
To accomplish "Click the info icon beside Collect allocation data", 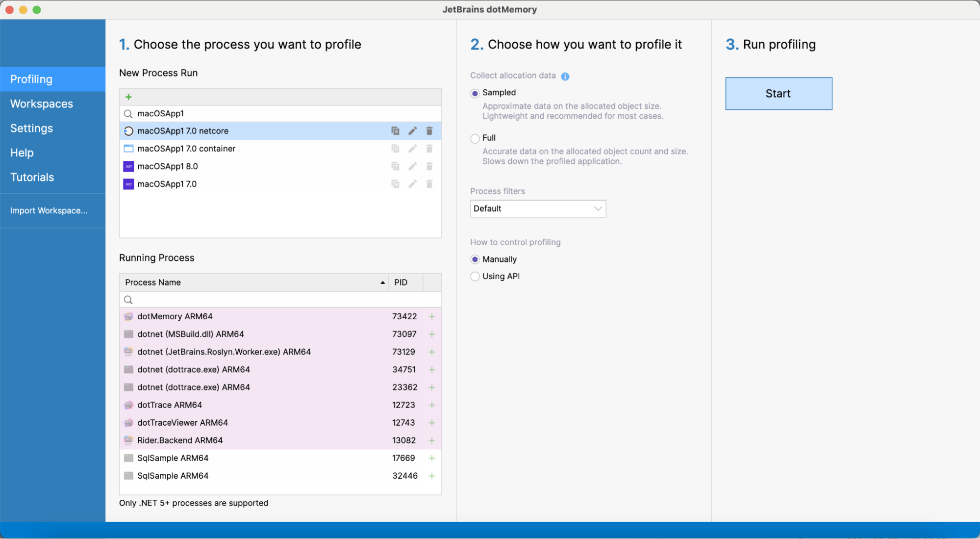I will (x=565, y=77).
